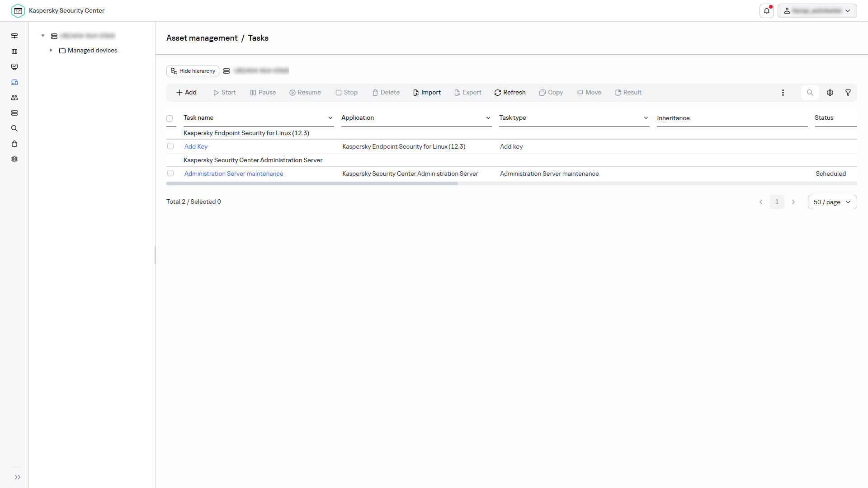Image resolution: width=868 pixels, height=488 pixels.
Task: Click Refresh in the toolbar
Action: [x=510, y=93]
